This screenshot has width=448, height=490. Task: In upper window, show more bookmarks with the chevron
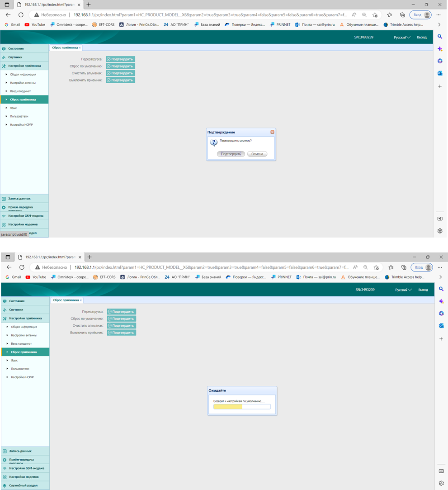(439, 25)
